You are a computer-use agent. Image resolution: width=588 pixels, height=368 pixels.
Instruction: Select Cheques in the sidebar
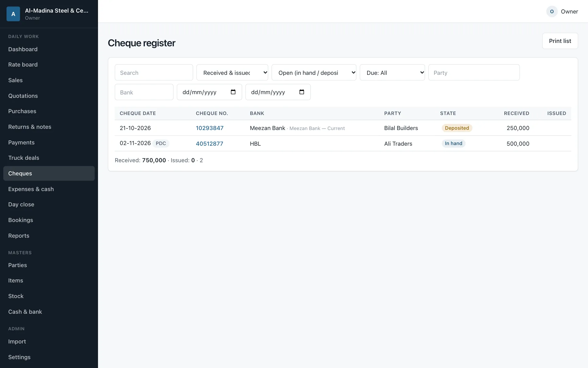[x=49, y=174]
